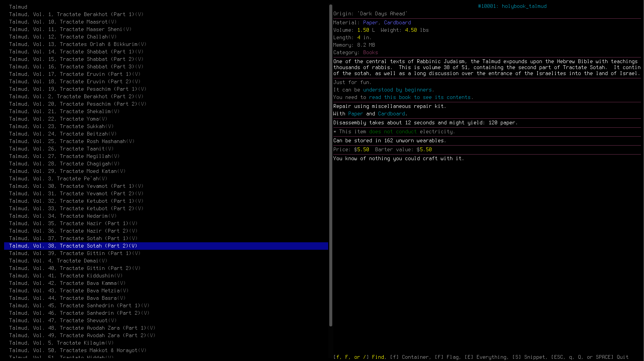Select Vol. 3, Tractate Pe'ah
Image resolution: width=644 pixels, height=361 pixels.
tap(58, 178)
